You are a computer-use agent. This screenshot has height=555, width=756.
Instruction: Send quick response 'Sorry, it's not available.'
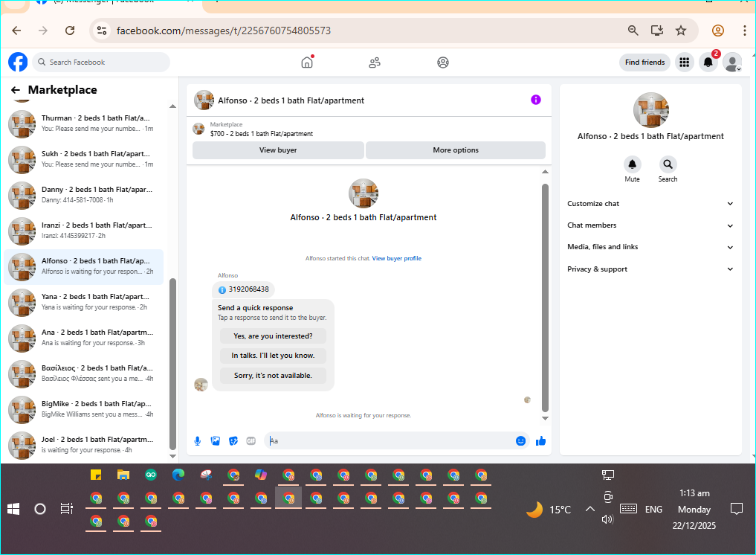(273, 376)
